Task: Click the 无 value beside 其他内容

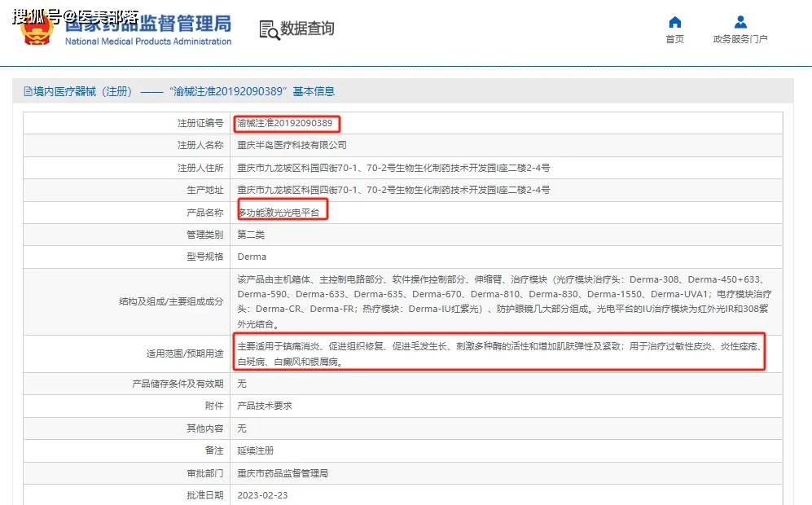Action: click(242, 428)
